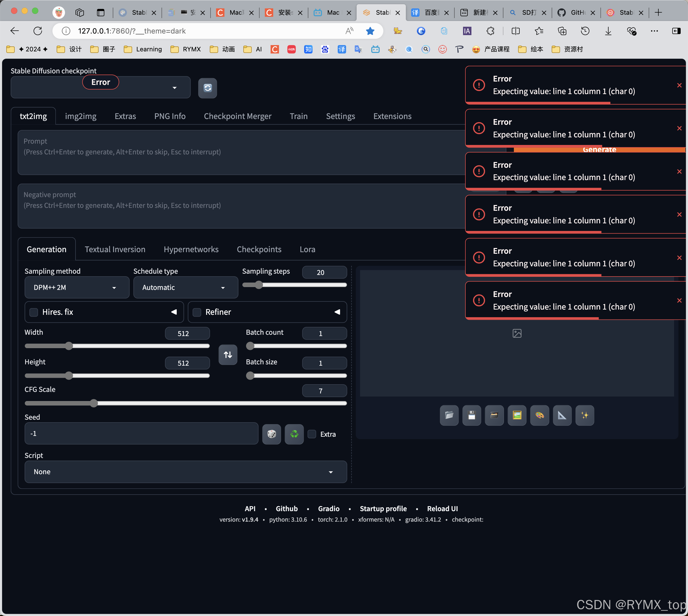This screenshot has height=616, width=688.
Task: Open PNG Info tab
Action: [x=170, y=116]
